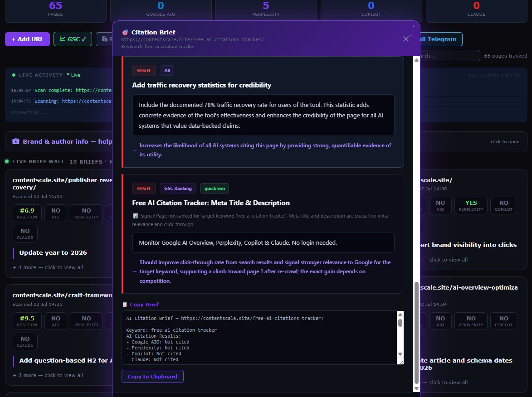Screen dimensions: 532x397
Task: Click the Scanning log entry at 16:04:51
Action: click(x=61, y=101)
